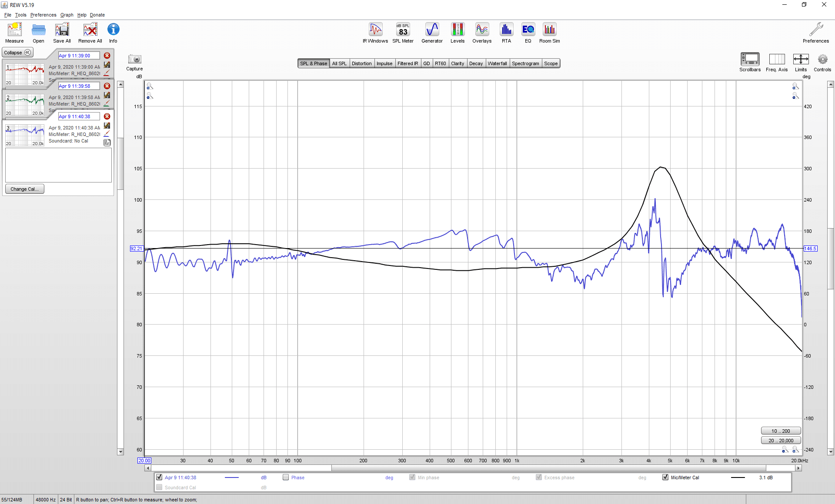This screenshot has width=835, height=504.
Task: Open the Limits settings
Action: (x=801, y=63)
